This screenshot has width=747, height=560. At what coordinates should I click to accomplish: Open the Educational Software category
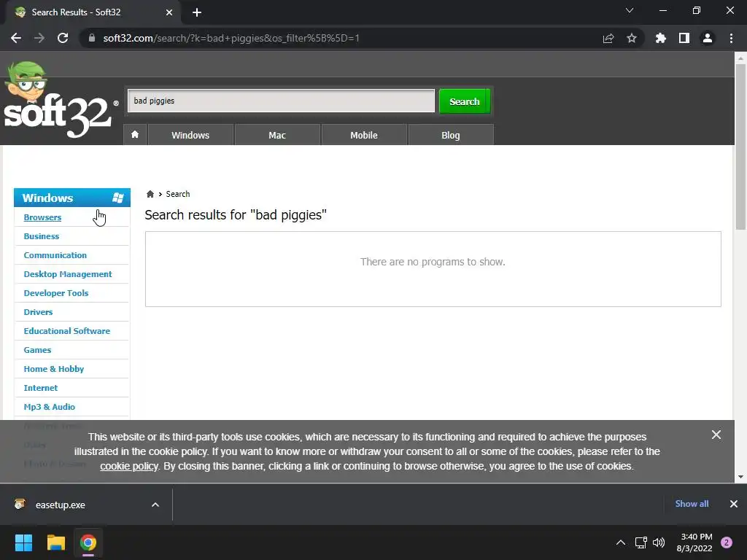point(66,331)
